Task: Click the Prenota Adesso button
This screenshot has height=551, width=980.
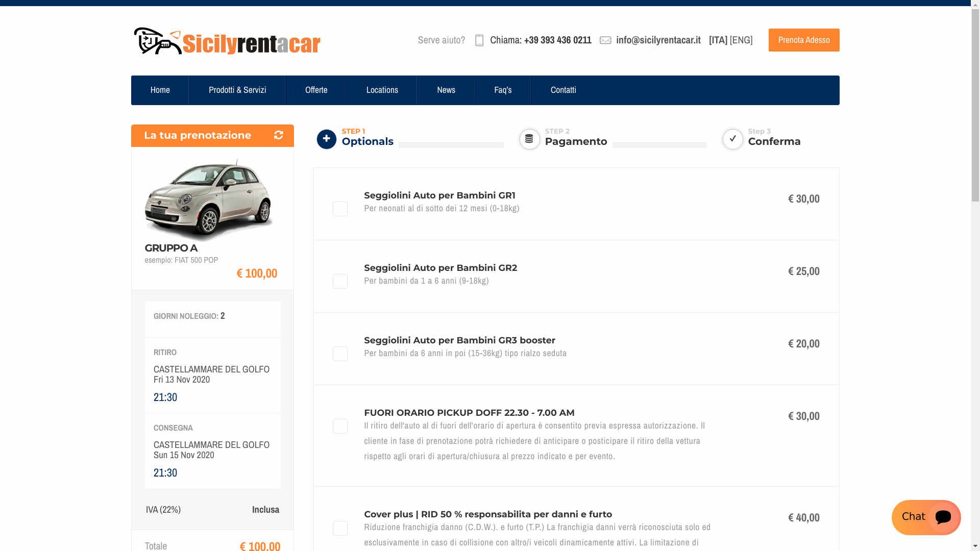Action: tap(804, 40)
